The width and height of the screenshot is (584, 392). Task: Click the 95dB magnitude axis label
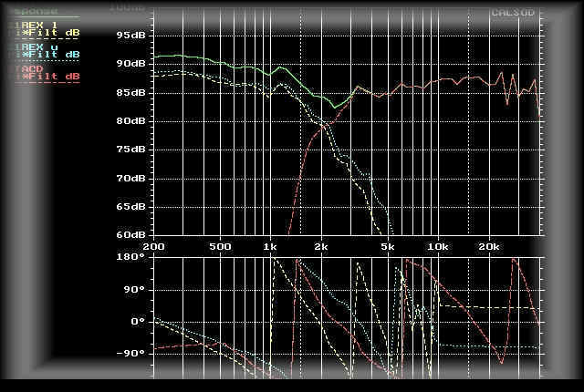pyautogui.click(x=130, y=36)
